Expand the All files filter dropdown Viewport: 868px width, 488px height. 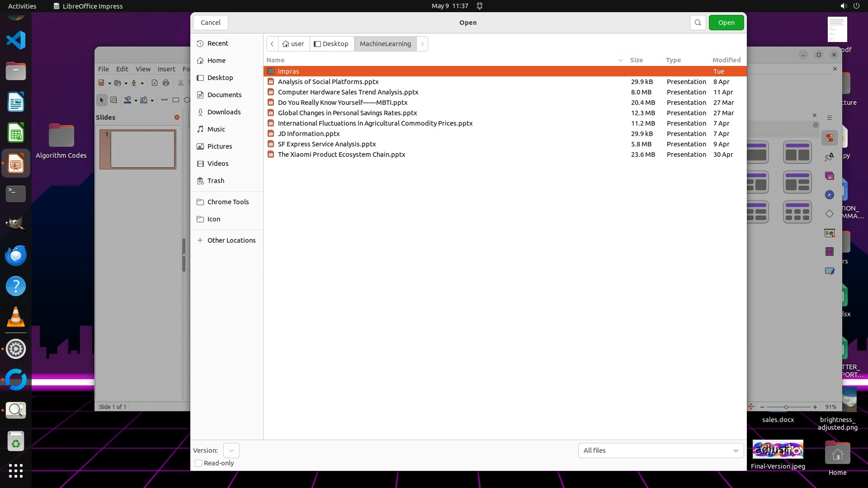coord(660,450)
